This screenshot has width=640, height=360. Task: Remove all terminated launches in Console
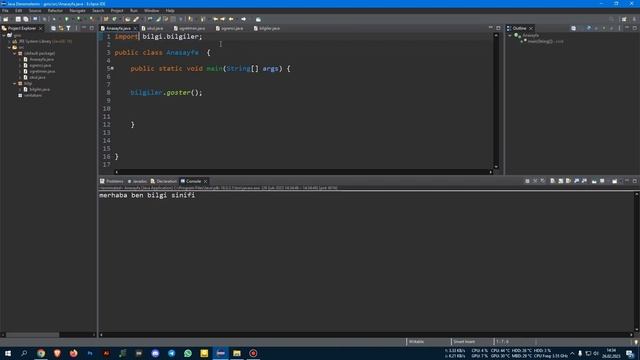543,181
